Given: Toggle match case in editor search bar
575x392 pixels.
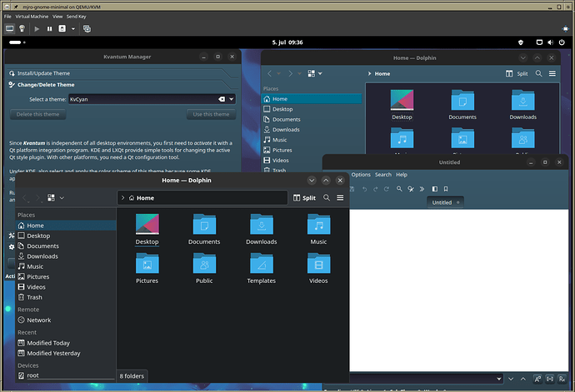Looking at the screenshot, I should coord(537,380).
